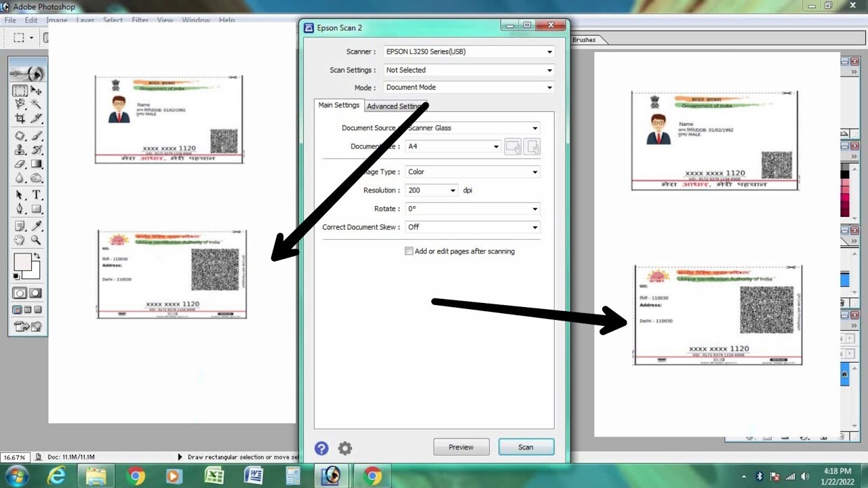Switch to Main Settings tab
868x488 pixels.
339,105
